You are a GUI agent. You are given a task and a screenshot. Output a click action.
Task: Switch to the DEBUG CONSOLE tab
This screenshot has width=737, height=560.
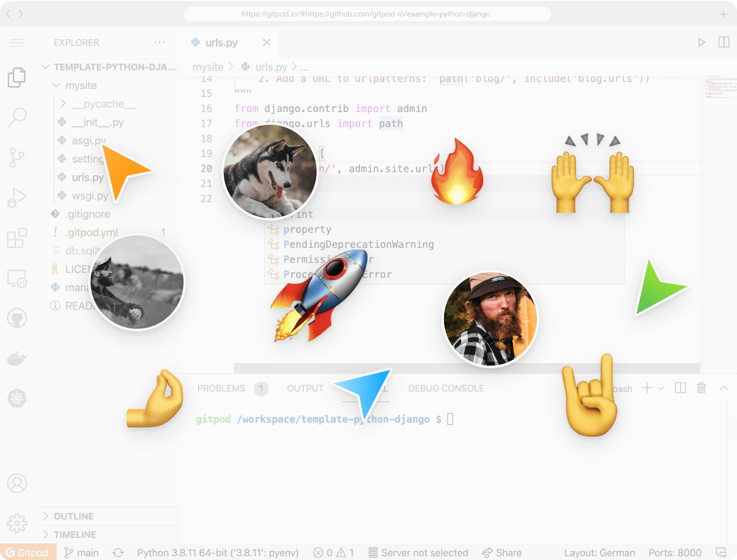pyautogui.click(x=446, y=389)
